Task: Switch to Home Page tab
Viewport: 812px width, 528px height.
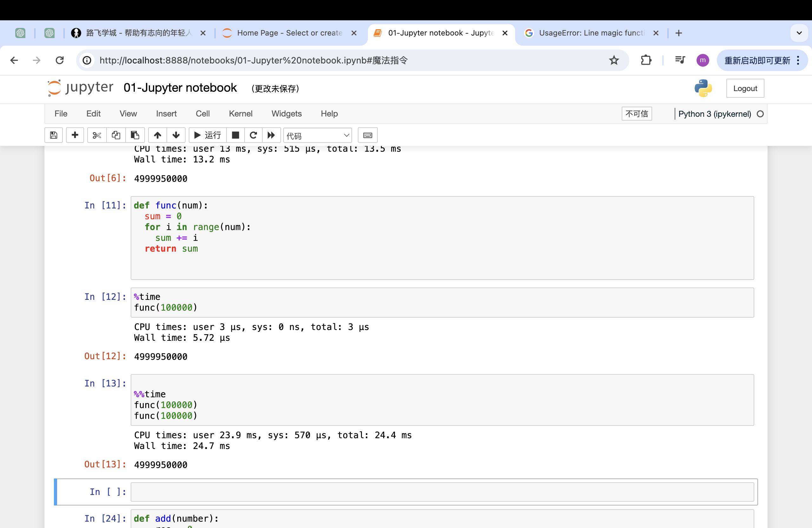Action: tap(290, 33)
